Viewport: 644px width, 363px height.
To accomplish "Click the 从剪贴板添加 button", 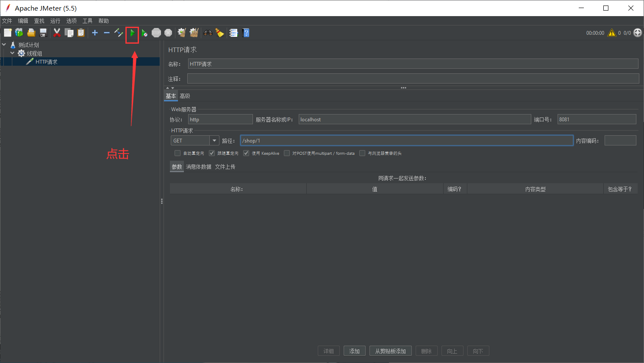I will pos(391,351).
